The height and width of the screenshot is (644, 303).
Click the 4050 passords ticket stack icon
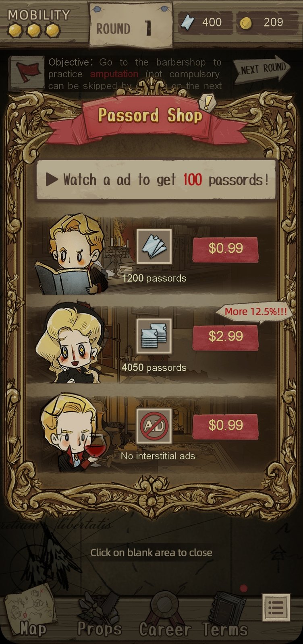point(154,336)
